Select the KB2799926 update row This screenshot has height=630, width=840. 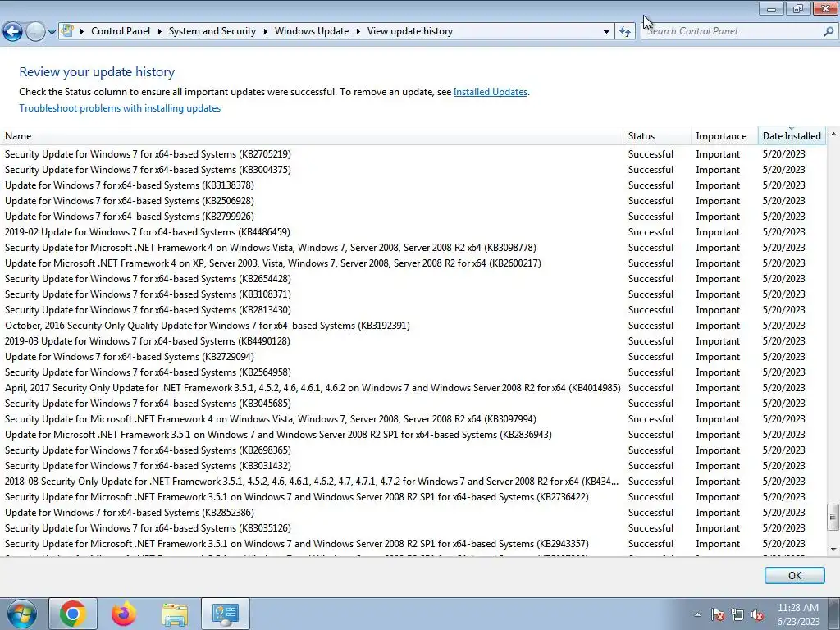413,216
